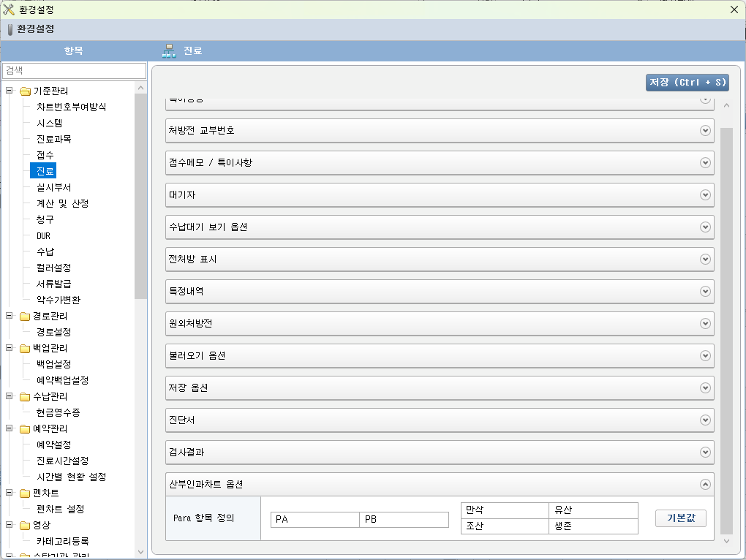Open 진료시간설정 settings item
The image size is (746, 560).
(62, 461)
